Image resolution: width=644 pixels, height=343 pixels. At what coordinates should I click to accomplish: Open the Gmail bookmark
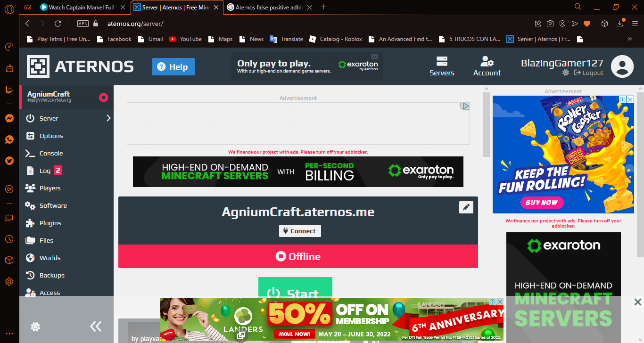point(150,39)
